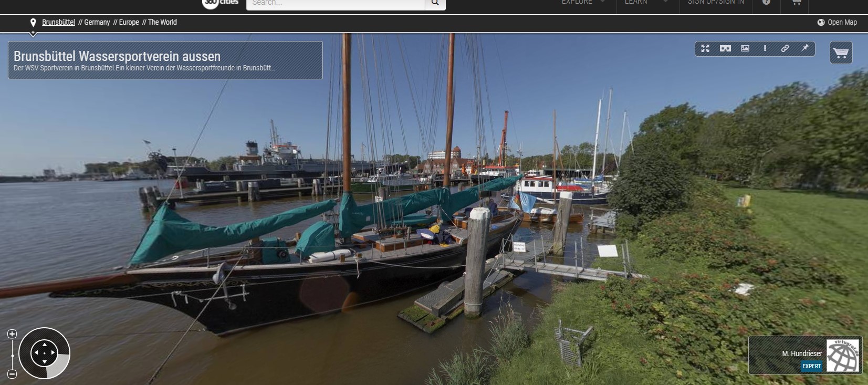
Task: Zoom in with the plus button
Action: pyautogui.click(x=12, y=334)
